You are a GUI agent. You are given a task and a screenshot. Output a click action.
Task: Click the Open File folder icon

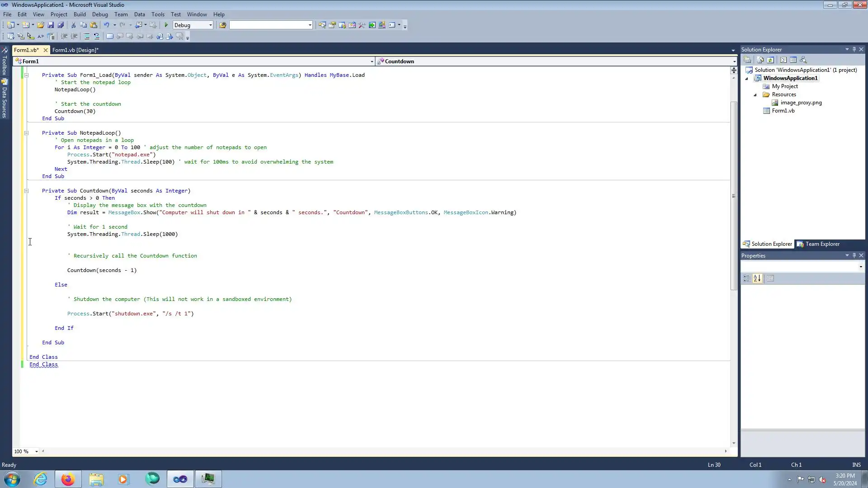[x=41, y=25]
